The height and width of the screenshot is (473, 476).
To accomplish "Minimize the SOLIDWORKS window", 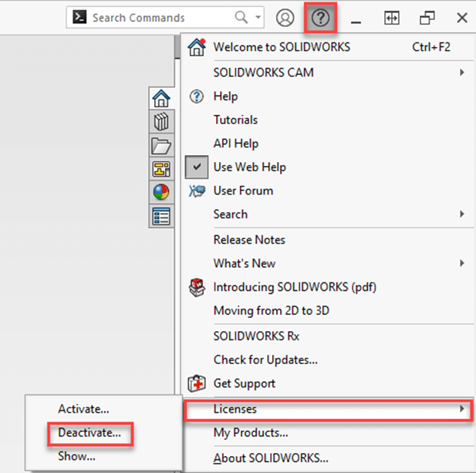I will pos(356,22).
